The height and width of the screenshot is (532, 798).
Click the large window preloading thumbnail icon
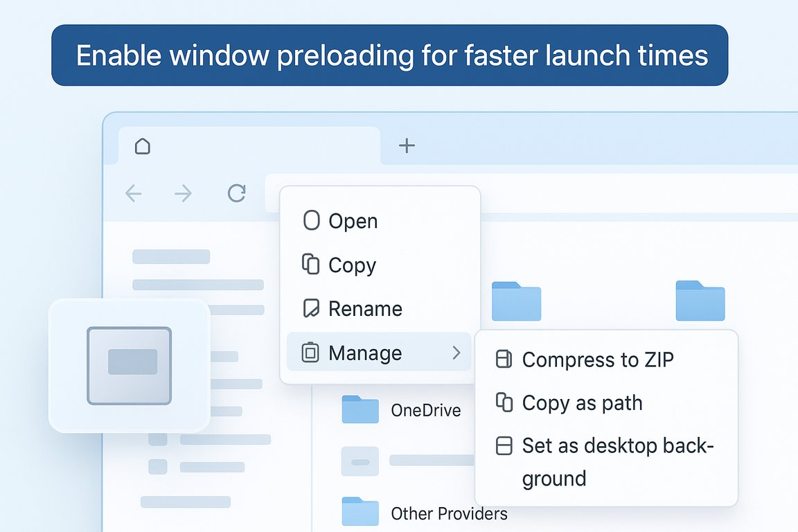click(x=130, y=366)
